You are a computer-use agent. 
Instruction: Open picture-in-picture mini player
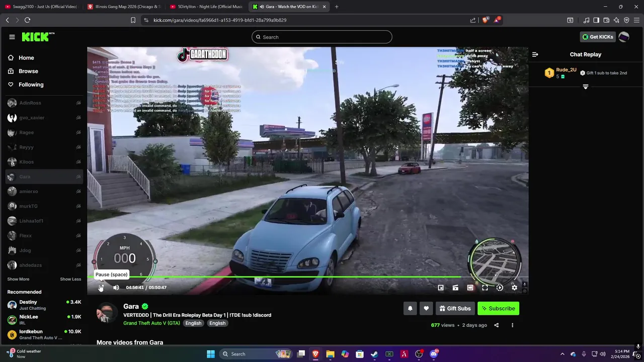point(441,288)
